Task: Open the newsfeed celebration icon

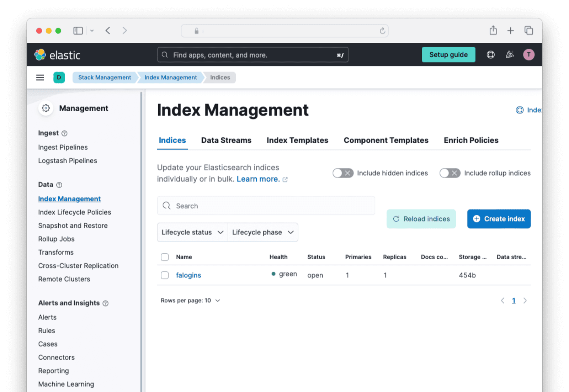Action: pos(510,55)
